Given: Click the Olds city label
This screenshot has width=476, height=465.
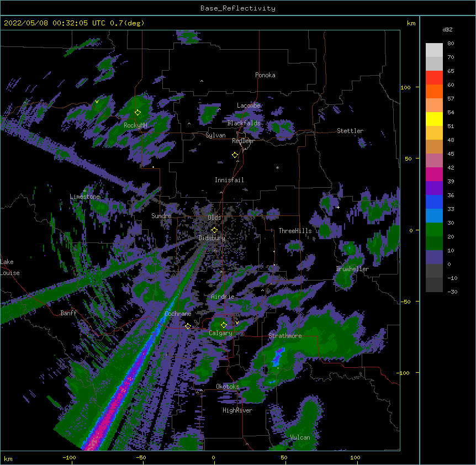Looking at the screenshot, I should point(214,218).
